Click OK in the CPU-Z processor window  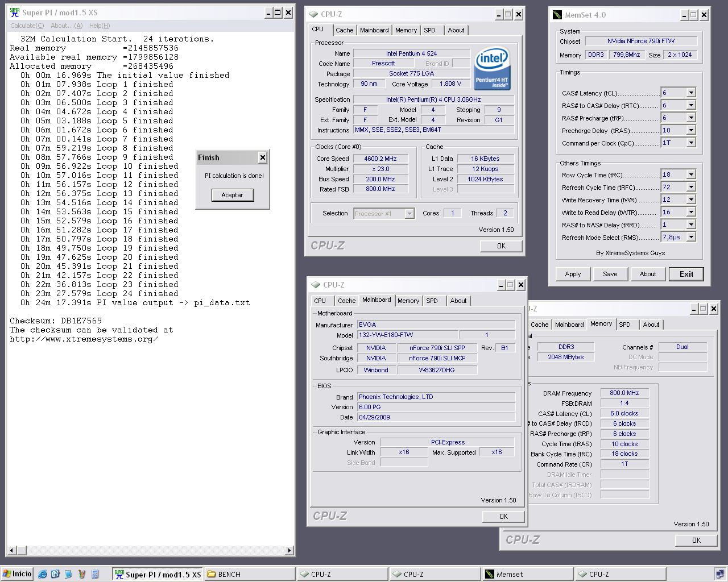tap(501, 246)
